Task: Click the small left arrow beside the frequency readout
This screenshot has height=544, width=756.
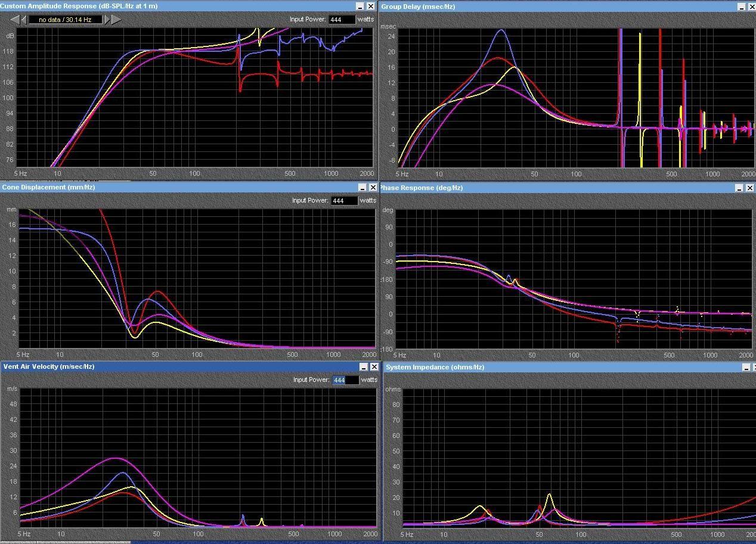Action: [x=24, y=20]
